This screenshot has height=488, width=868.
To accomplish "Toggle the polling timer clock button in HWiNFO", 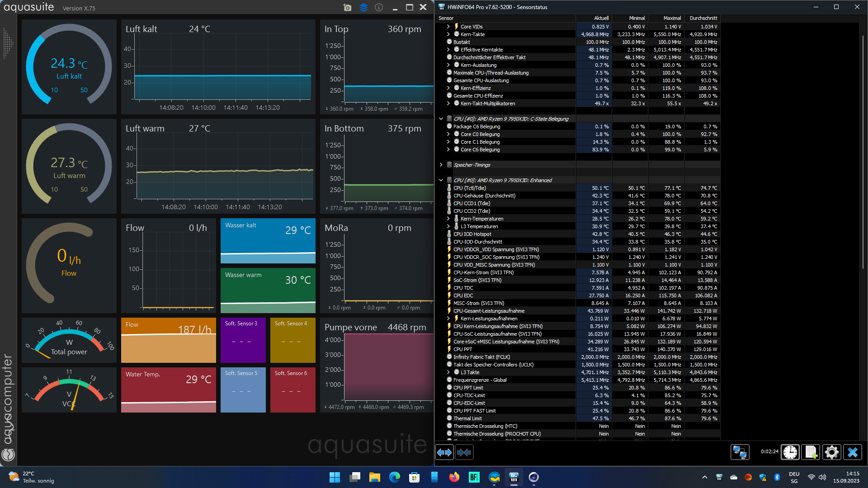I will pyautogui.click(x=790, y=452).
